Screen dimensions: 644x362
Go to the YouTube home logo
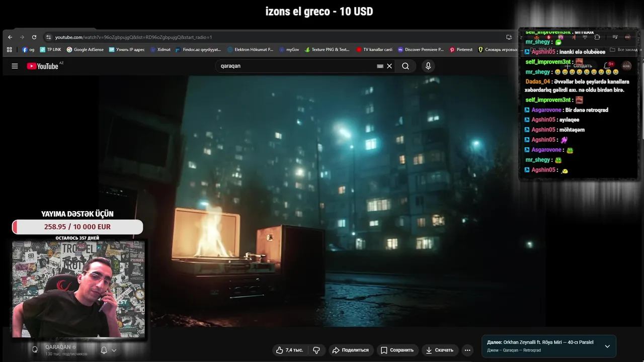pos(44,66)
